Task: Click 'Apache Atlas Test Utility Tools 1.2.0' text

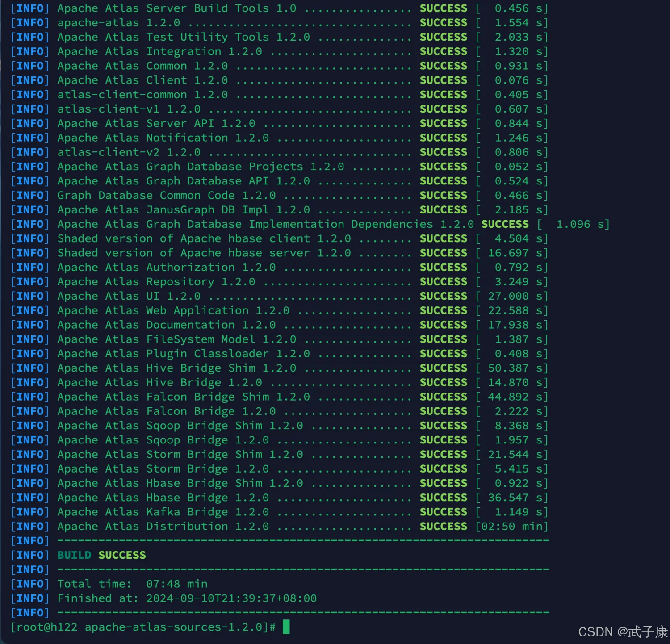Action: (184, 37)
